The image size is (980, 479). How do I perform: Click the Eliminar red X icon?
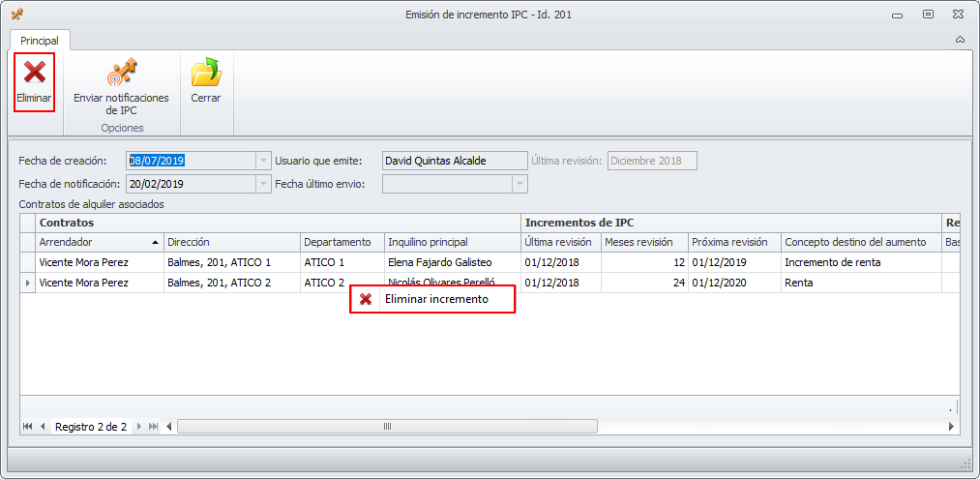(x=35, y=72)
